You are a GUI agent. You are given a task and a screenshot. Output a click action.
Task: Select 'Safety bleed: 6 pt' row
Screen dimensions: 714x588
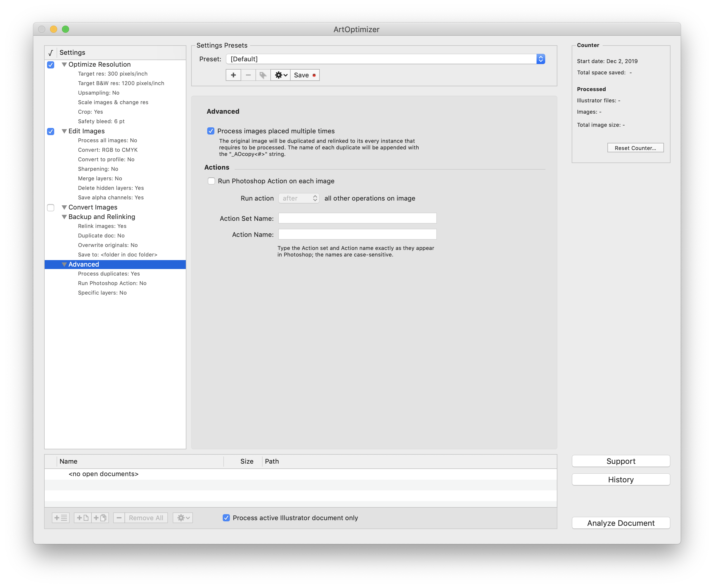pos(115,121)
